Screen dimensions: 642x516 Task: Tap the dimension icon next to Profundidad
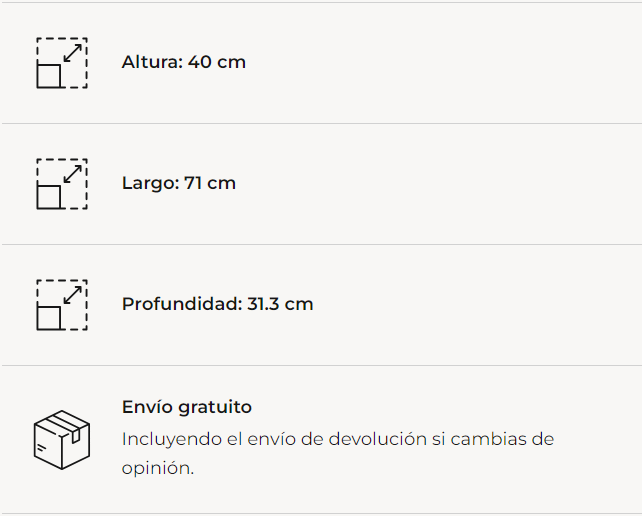click(62, 305)
